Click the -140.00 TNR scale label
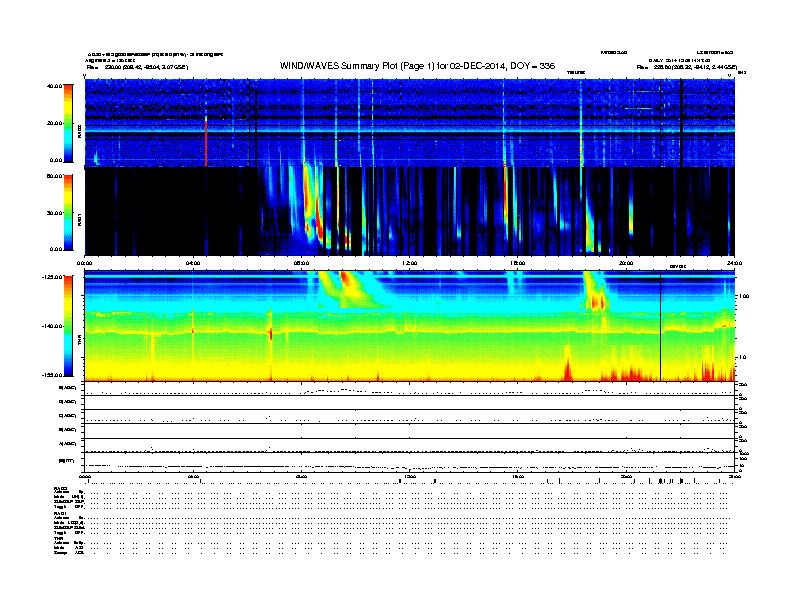This screenshot has height=612, width=792. (52, 326)
